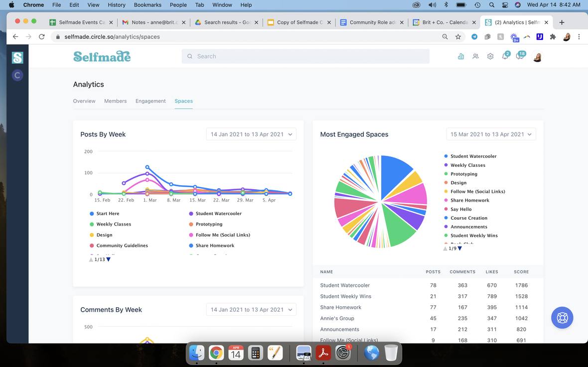Viewport: 588px width, 367px height.
Task: Open the Bookmarks menu in menu bar
Action: (x=147, y=5)
